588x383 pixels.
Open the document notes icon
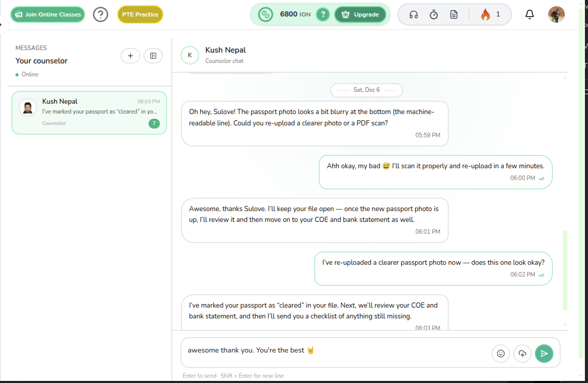pyautogui.click(x=454, y=14)
